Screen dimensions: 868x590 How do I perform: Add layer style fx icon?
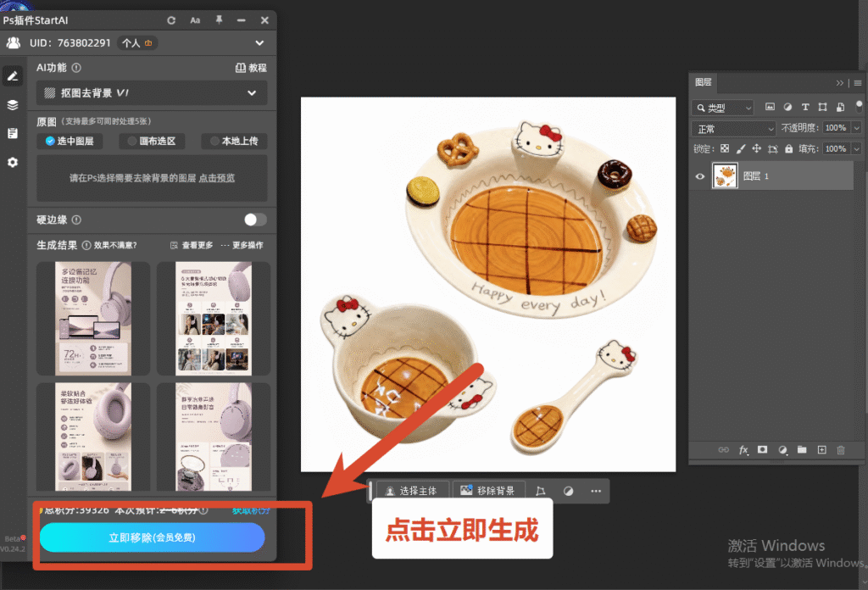(x=743, y=450)
